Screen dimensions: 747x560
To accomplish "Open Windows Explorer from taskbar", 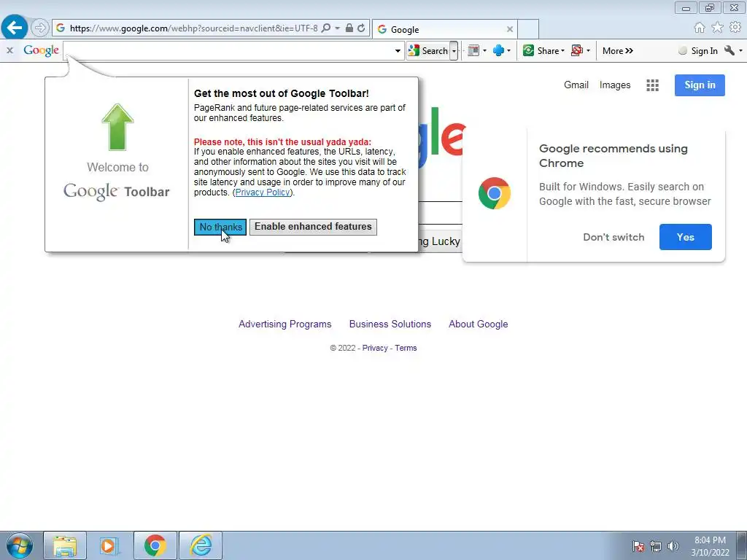I will (x=65, y=545).
